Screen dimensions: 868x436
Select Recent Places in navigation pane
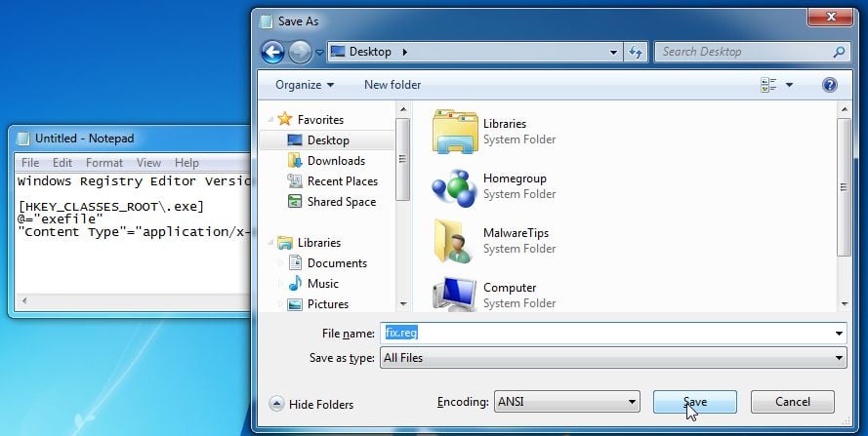(342, 180)
